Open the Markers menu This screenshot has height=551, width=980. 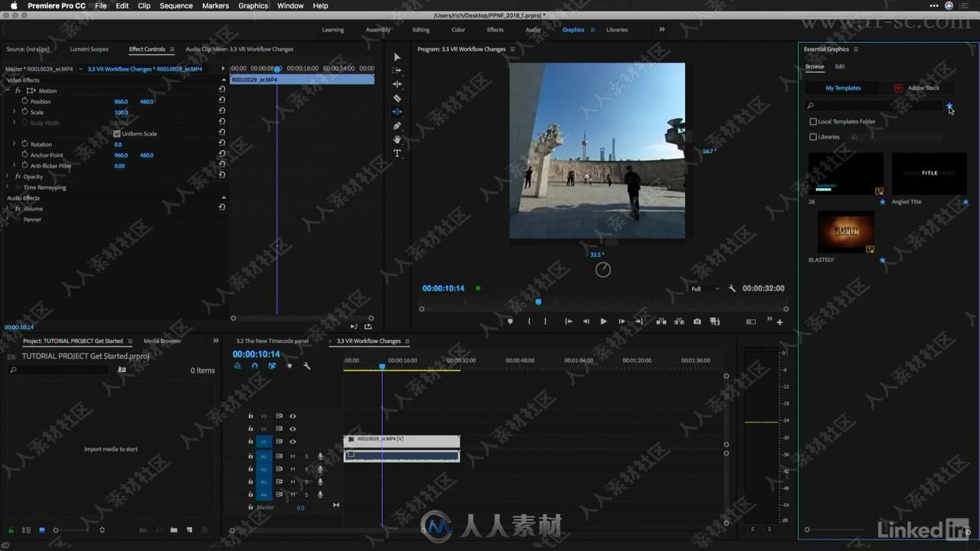coord(215,5)
